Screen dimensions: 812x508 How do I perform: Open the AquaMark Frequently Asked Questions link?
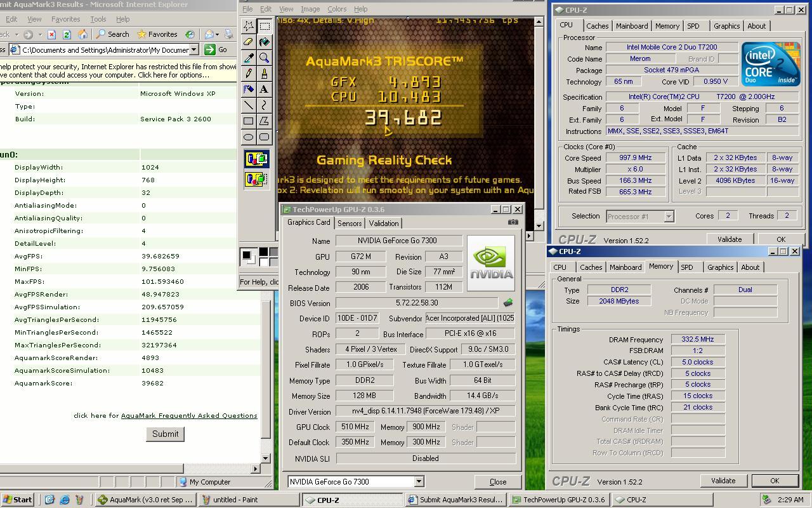tap(189, 415)
